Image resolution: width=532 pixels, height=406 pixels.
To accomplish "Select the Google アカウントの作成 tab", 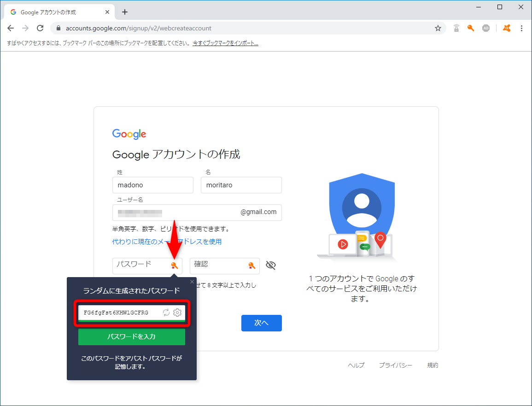I will tap(55, 12).
